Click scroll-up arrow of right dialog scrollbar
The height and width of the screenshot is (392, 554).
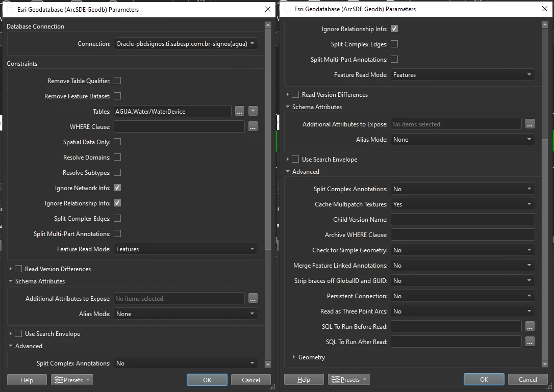(544, 24)
